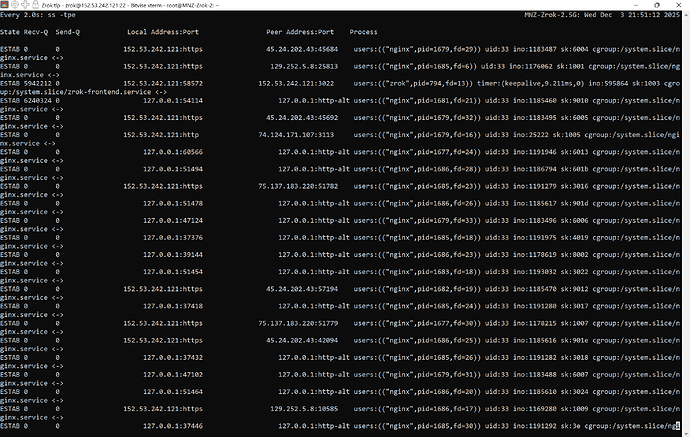Click peer address 45.24.202.43:45692
This screenshot has width=690, height=437.
click(302, 118)
